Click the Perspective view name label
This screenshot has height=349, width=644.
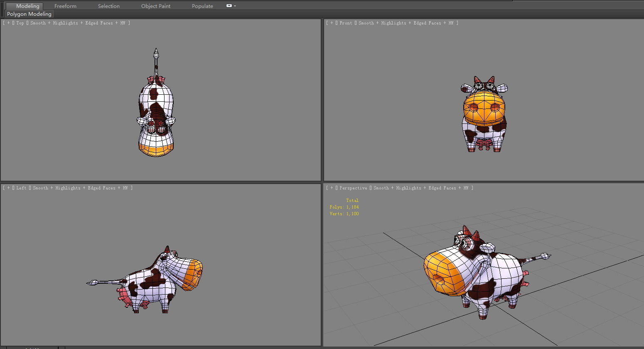(x=353, y=188)
